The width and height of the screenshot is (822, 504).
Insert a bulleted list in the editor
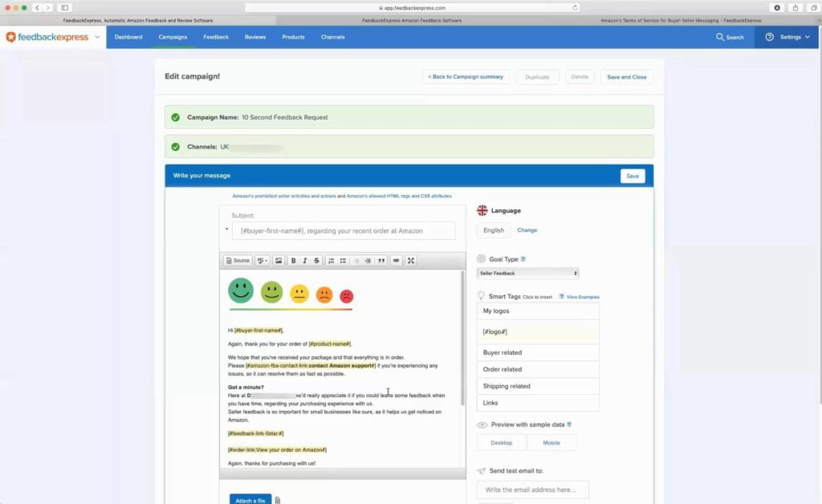pos(343,260)
